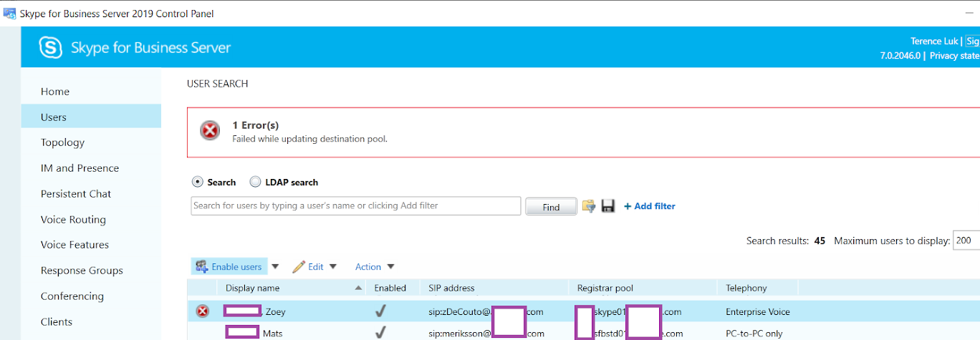Click the Enabled column header
The width and height of the screenshot is (980, 340).
pos(390,288)
